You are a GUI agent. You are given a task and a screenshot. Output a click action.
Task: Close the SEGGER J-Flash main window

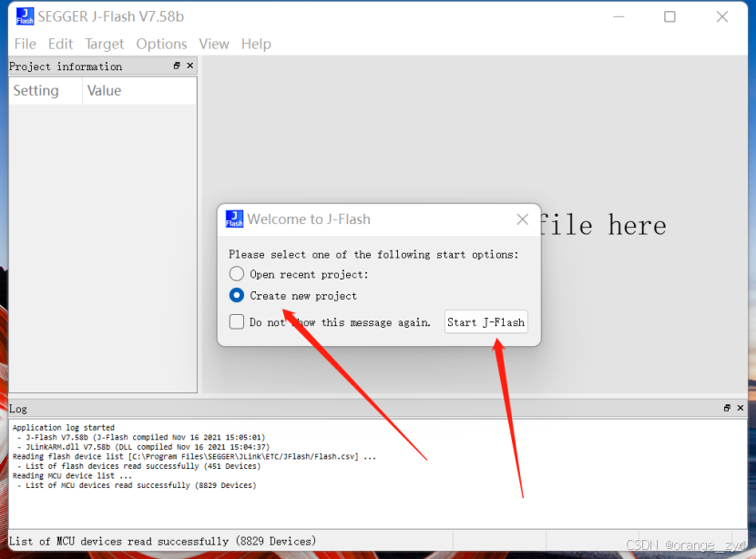[722, 17]
